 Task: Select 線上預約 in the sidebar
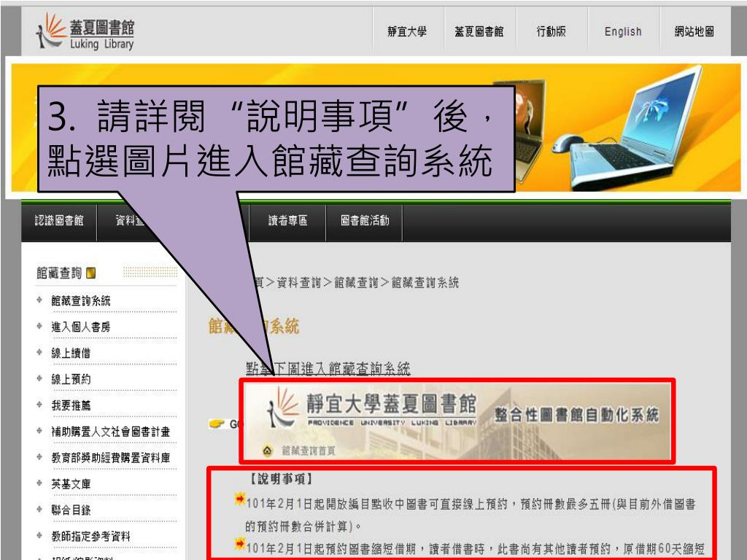[71, 379]
